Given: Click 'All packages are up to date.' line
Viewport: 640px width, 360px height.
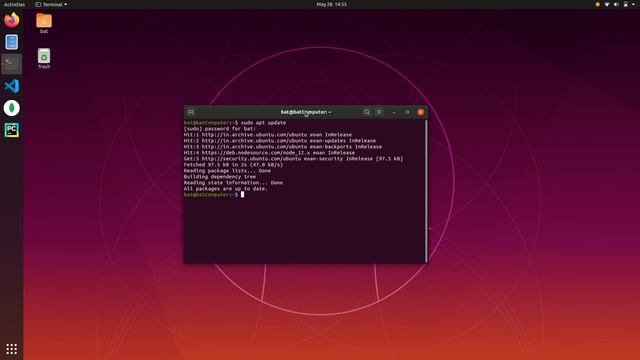Looking at the screenshot, I should pos(226,189).
